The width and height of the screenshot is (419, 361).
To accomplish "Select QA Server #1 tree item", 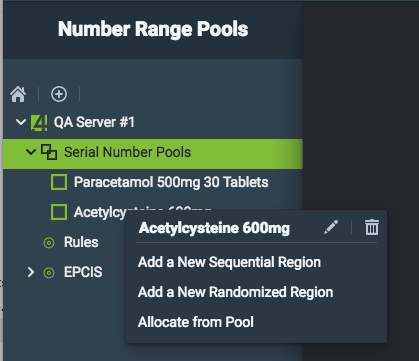I will tap(94, 122).
